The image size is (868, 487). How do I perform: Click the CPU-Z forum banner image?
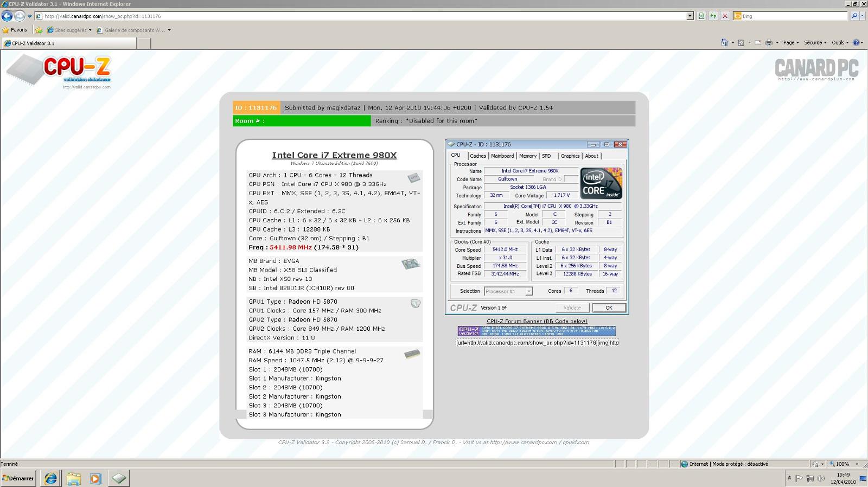point(537,331)
